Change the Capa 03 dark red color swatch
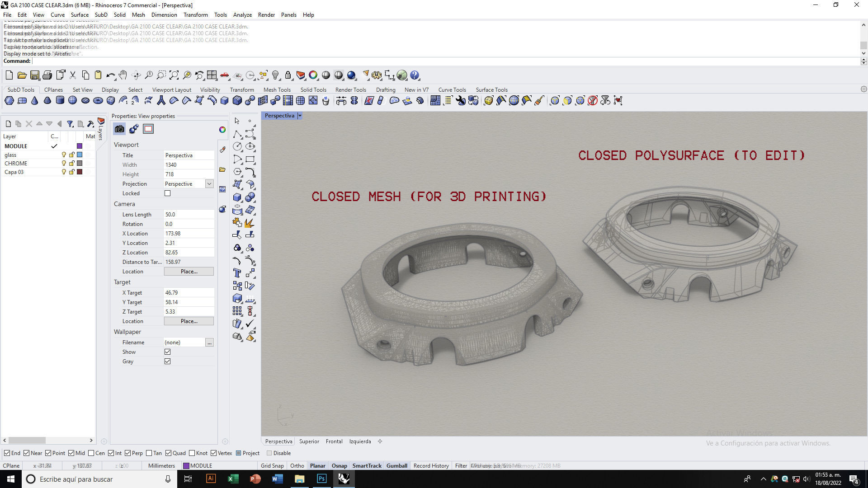Viewport: 868px width, 488px height. click(x=80, y=172)
